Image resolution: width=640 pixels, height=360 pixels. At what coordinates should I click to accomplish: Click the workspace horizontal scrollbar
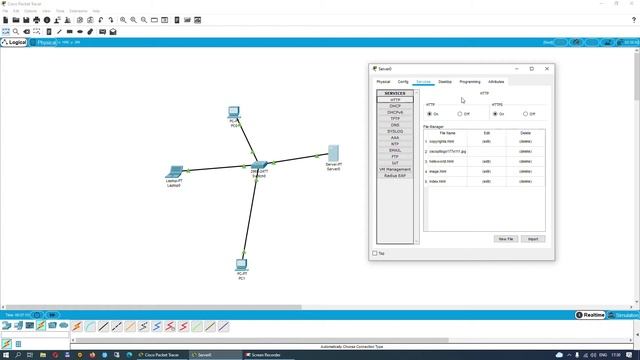(153, 307)
